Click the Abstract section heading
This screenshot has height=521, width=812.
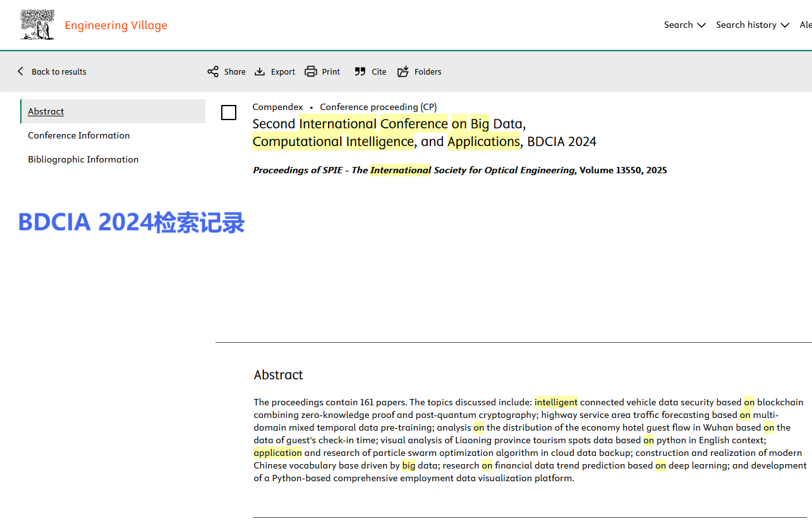pyautogui.click(x=279, y=375)
